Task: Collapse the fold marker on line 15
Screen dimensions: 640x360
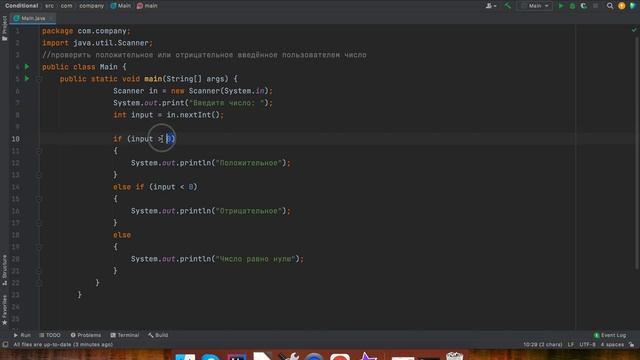Action: tap(39, 199)
